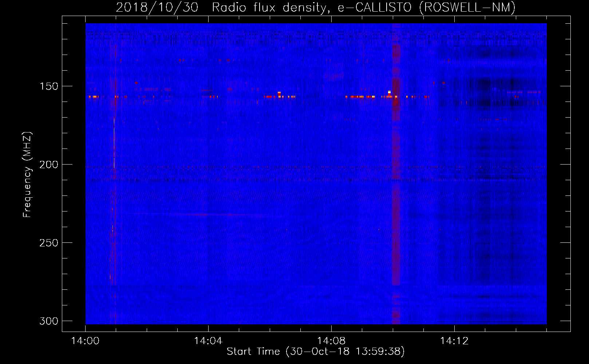Select the 200 frequency axis label
The width and height of the screenshot is (589, 364).
[x=49, y=165]
